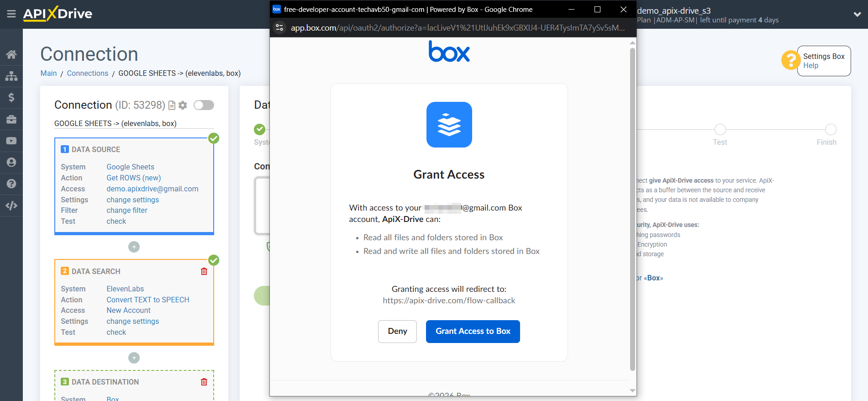
Task: Delete the Data Search block
Action: 204,271
